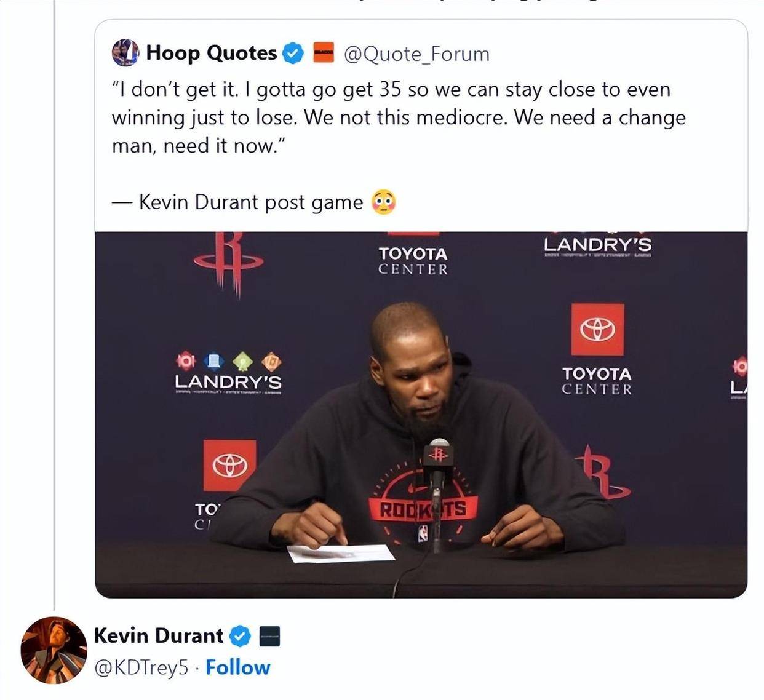Click the Hoop Quotes blue verified badge
The width and height of the screenshot is (764, 700).
(x=293, y=54)
